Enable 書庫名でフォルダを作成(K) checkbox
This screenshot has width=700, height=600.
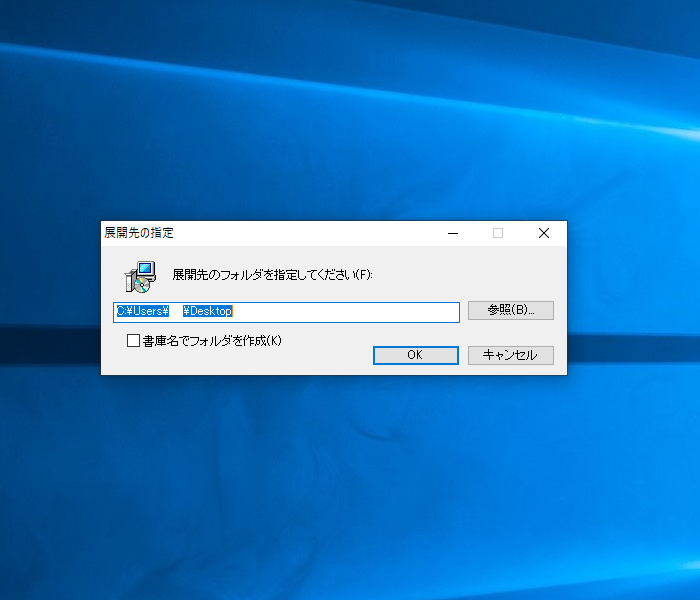(x=133, y=341)
